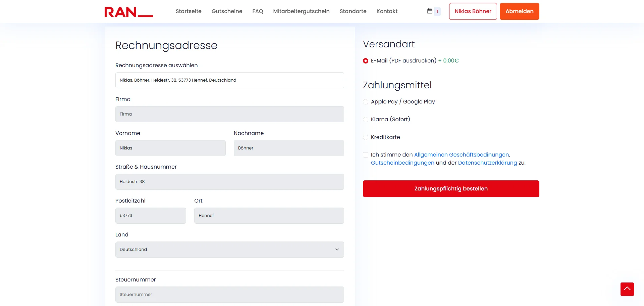
Task: Select E-Mail (PDF ausdrucken) shipping option
Action: [x=366, y=61]
